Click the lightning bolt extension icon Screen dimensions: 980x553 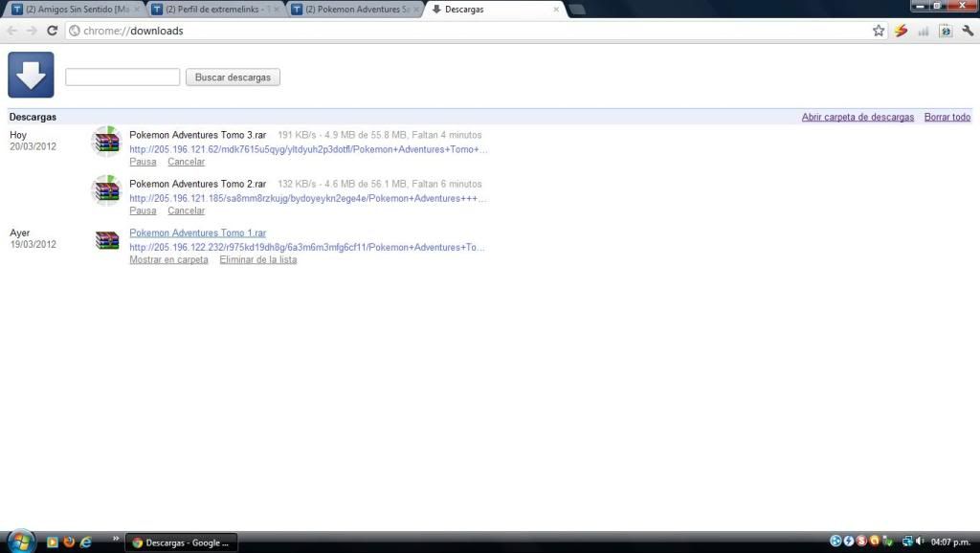901,31
